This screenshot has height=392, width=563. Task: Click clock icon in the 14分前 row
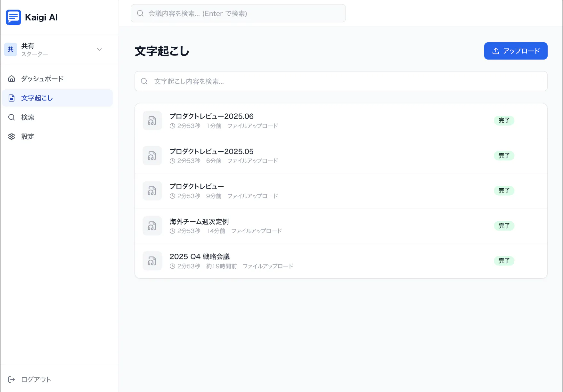[172, 231]
